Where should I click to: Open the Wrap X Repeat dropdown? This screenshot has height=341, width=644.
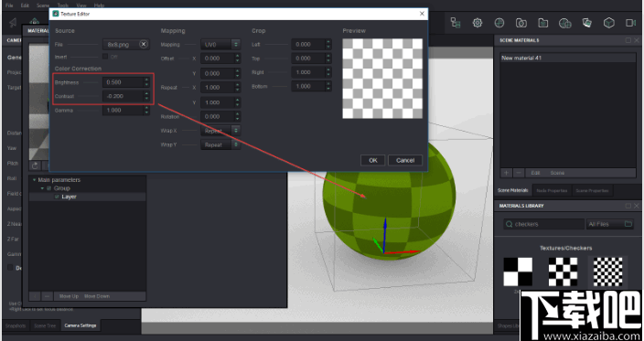click(x=220, y=131)
